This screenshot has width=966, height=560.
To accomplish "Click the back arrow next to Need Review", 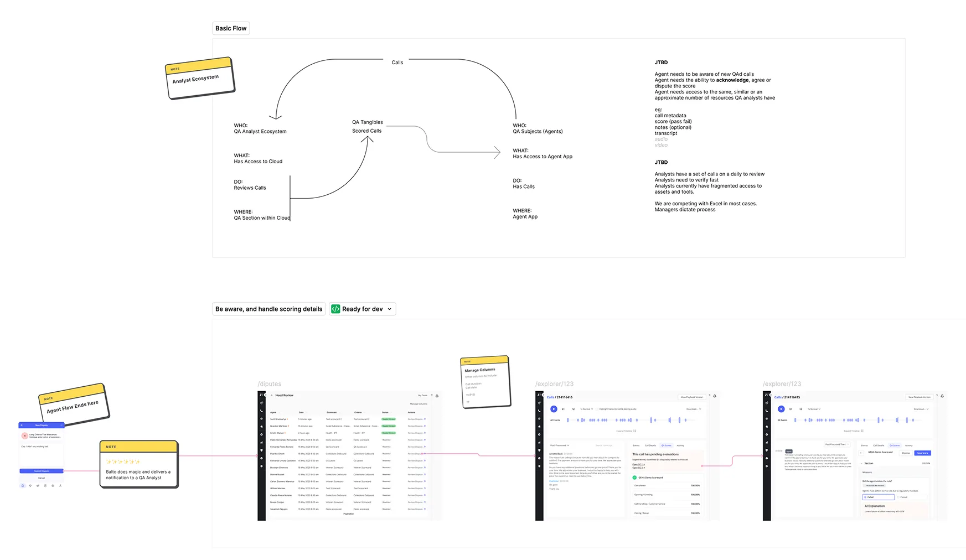I will pos(272,395).
